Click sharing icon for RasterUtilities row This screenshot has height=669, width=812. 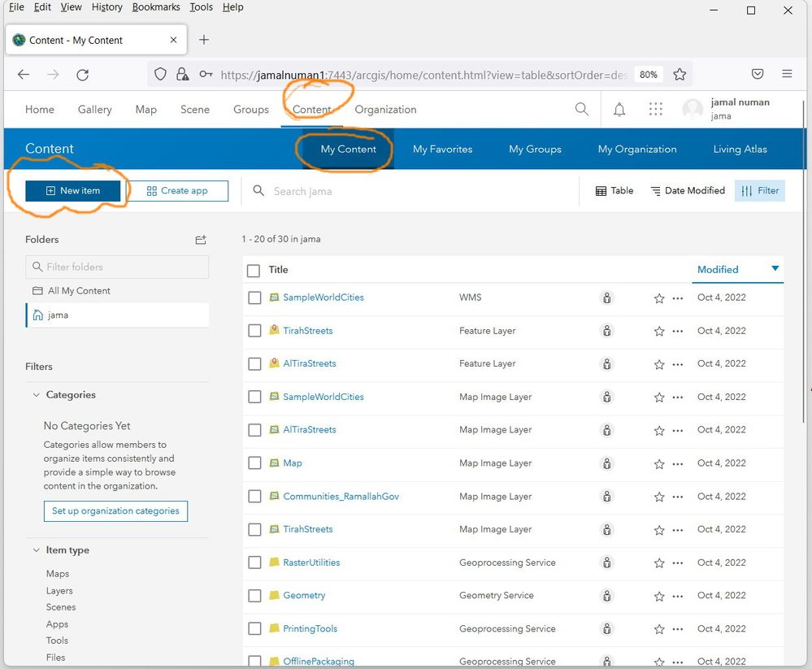pyautogui.click(x=606, y=563)
